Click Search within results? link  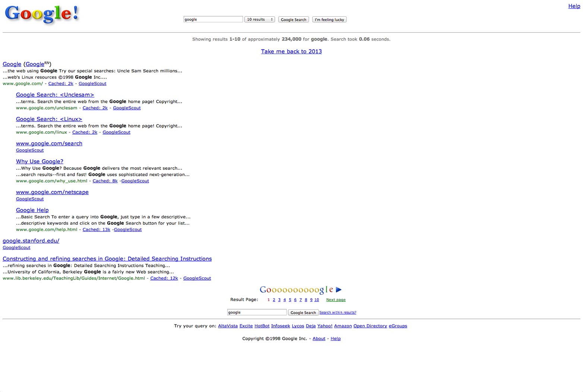[x=338, y=312]
